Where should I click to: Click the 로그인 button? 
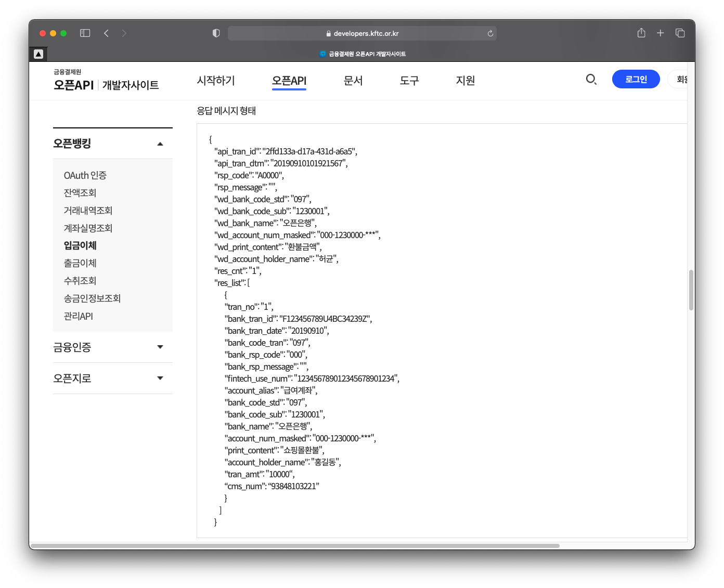(636, 79)
